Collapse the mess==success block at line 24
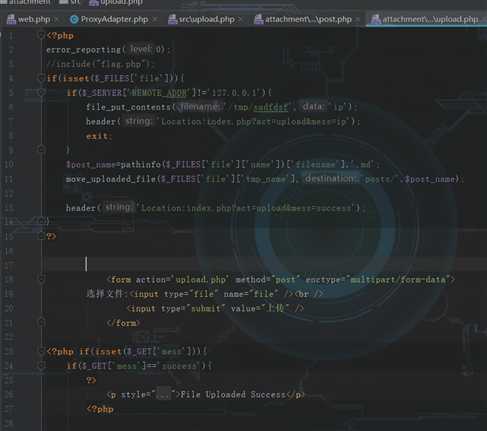The image size is (487, 431). coord(41,366)
